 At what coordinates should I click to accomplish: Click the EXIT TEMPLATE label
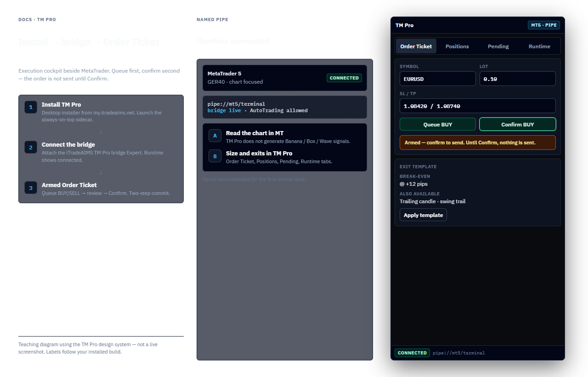pyautogui.click(x=418, y=166)
